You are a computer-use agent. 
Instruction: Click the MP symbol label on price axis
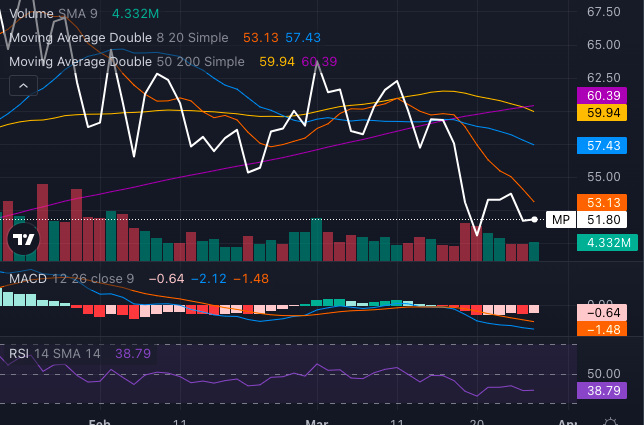(561, 220)
